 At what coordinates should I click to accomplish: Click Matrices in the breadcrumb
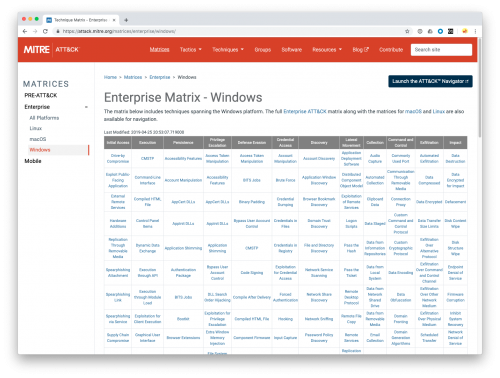click(x=133, y=77)
